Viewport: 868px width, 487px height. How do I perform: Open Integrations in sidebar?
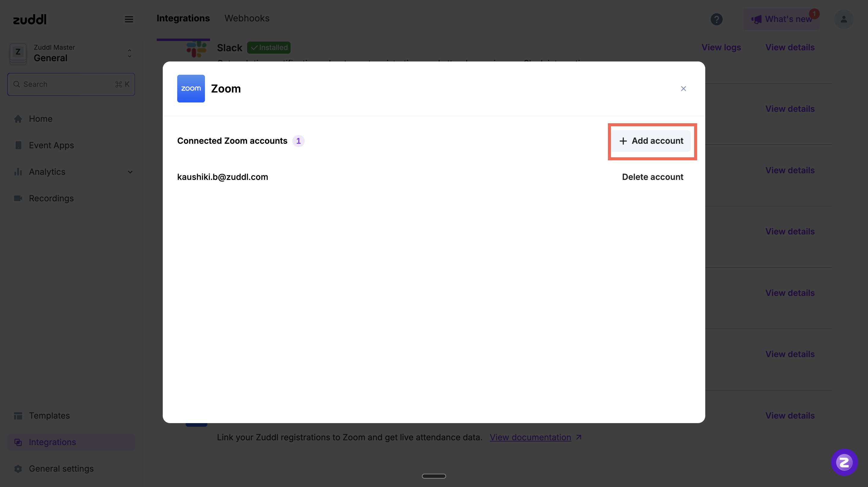click(x=71, y=442)
